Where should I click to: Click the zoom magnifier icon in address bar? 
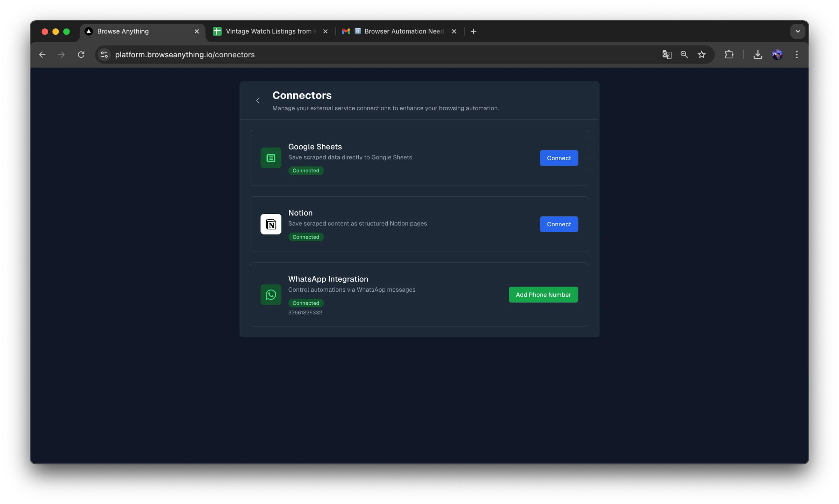point(684,54)
